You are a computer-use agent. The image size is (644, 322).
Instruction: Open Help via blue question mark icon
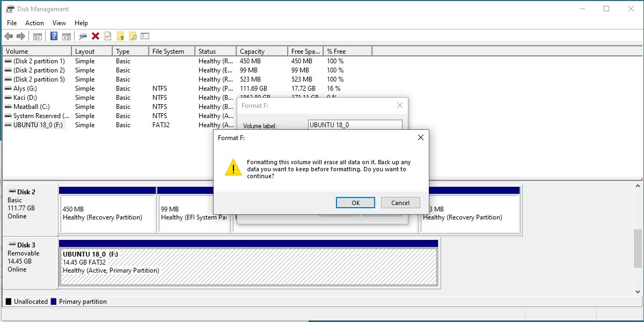(54, 36)
